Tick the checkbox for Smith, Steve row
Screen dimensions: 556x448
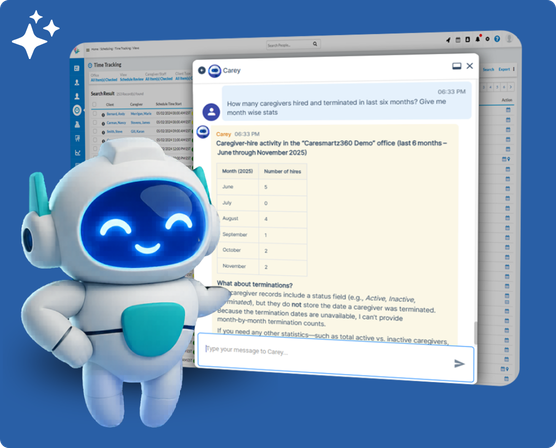point(95,131)
